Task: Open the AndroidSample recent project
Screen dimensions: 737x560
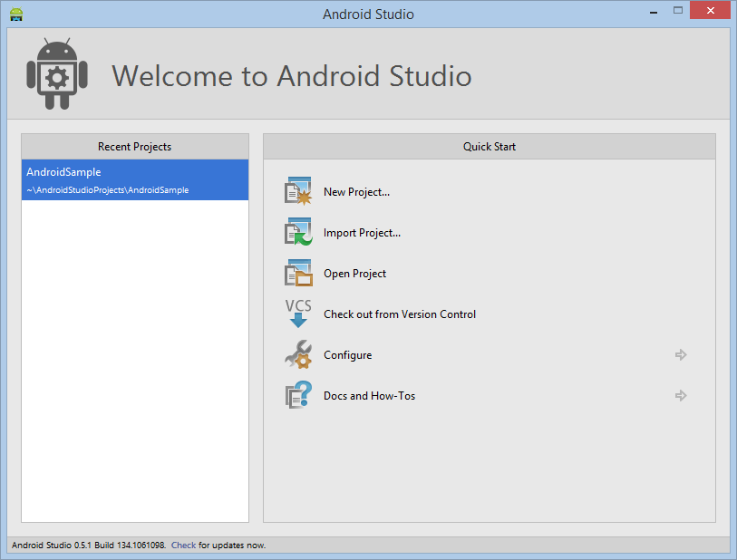Action: pyautogui.click(x=134, y=180)
